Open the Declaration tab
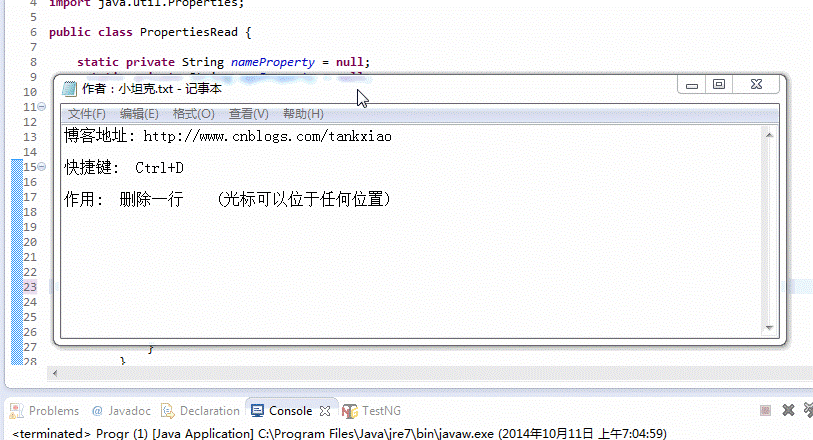 pyautogui.click(x=201, y=411)
